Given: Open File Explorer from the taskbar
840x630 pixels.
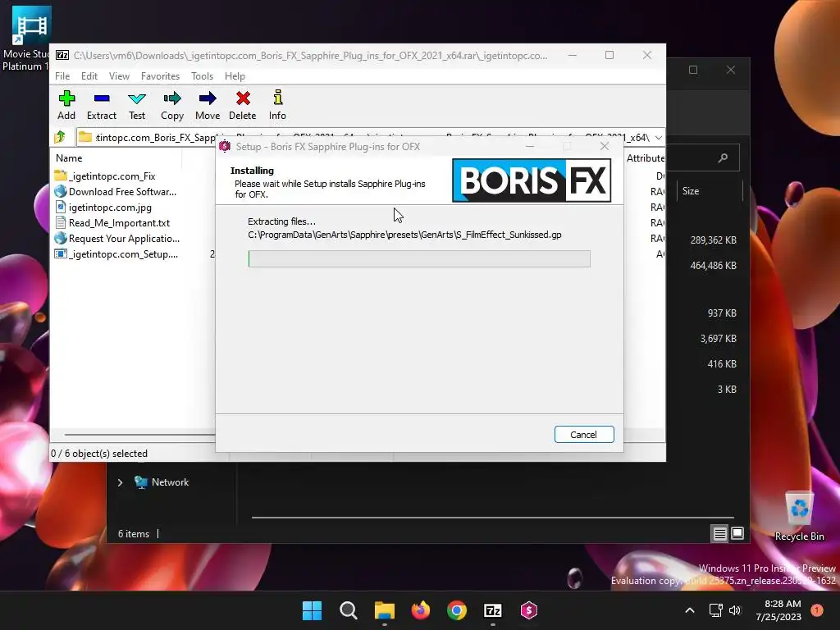Looking at the screenshot, I should pos(385,610).
